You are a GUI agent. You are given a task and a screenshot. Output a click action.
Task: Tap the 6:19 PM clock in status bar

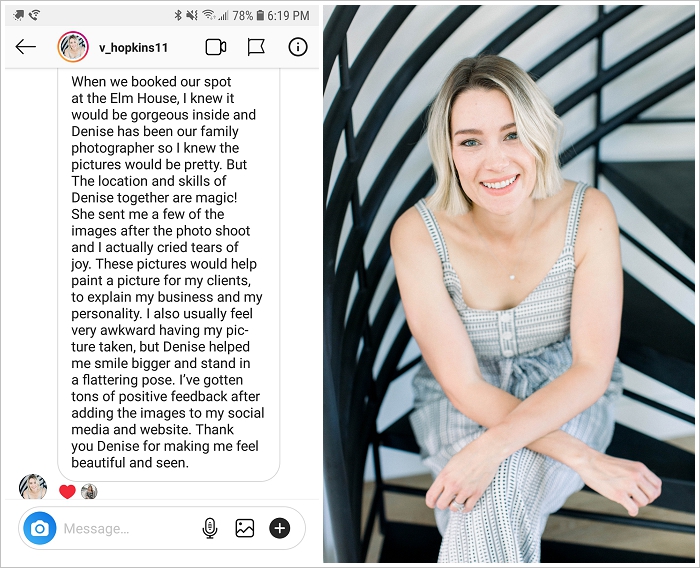(x=288, y=16)
